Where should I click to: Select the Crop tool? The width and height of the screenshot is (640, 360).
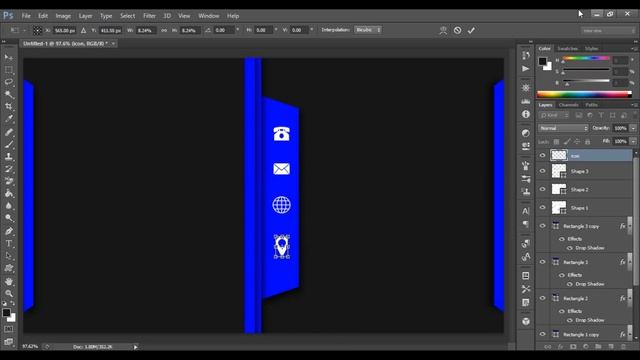tap(9, 107)
